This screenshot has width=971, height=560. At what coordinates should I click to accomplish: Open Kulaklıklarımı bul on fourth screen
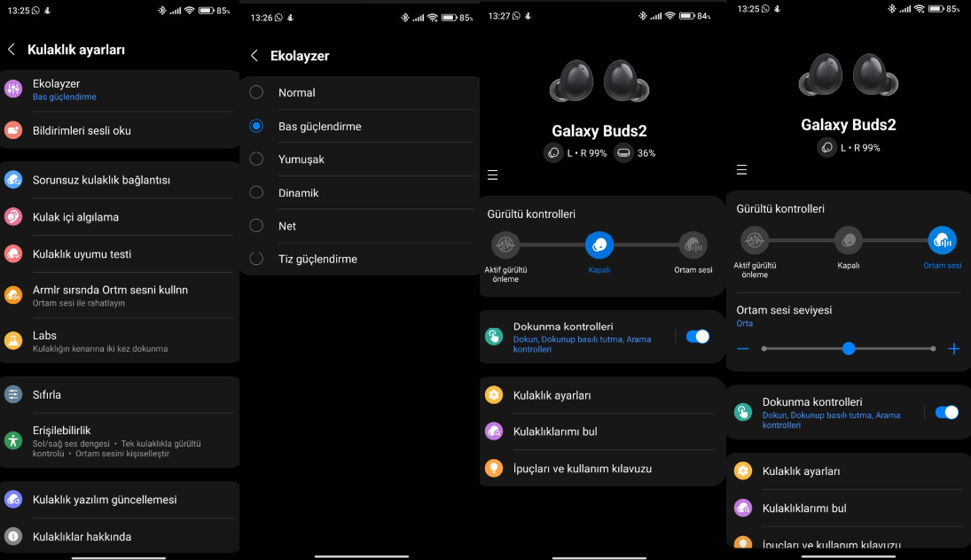pos(849,508)
